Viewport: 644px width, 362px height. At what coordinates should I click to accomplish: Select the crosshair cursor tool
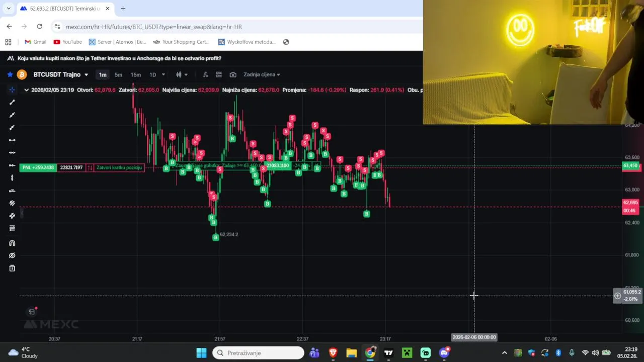point(12,90)
